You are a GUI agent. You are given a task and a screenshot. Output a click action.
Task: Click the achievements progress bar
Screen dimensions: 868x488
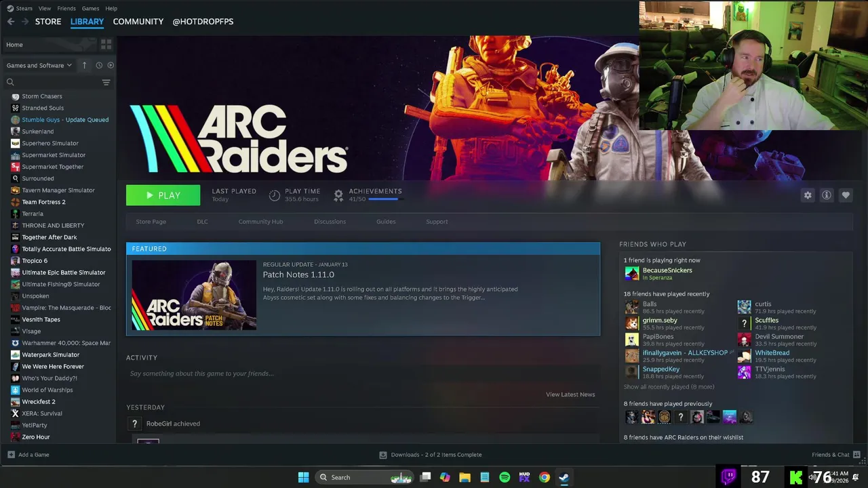pos(384,199)
